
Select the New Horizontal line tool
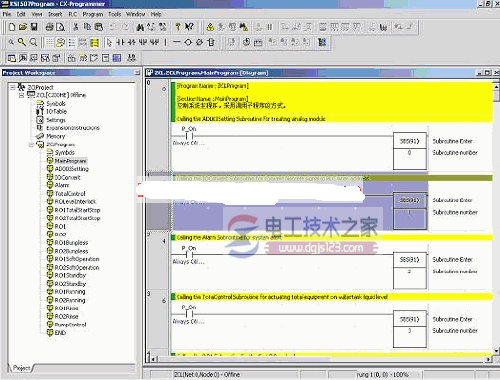click(177, 42)
